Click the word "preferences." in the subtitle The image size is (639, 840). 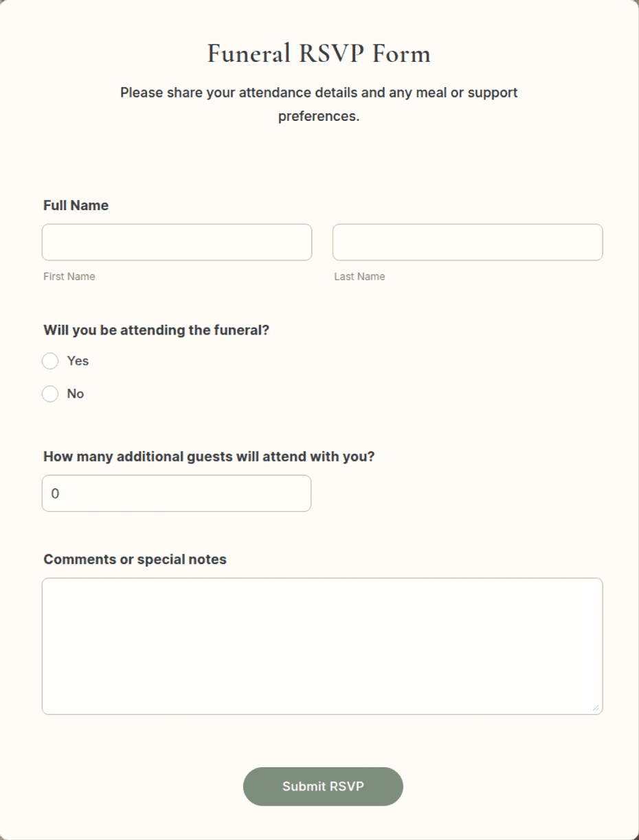tap(319, 116)
